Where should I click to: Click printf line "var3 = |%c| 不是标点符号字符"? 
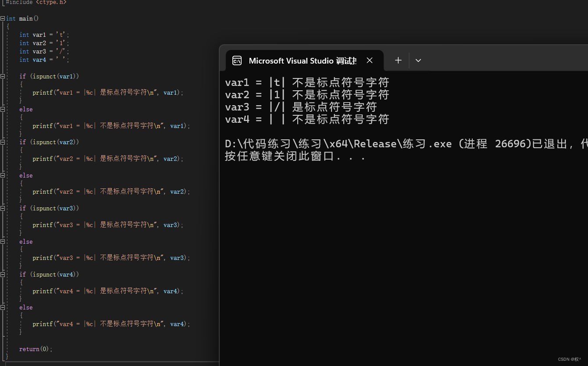pyautogui.click(x=111, y=258)
